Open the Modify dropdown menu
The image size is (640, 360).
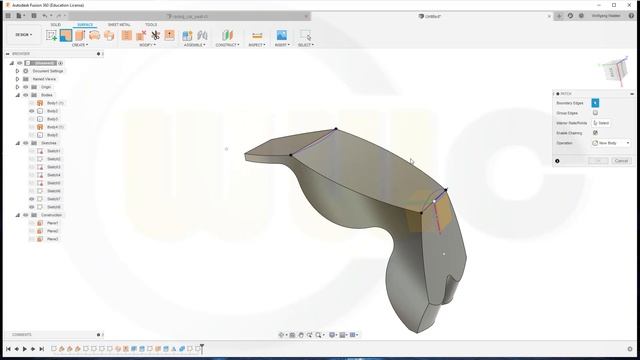pyautogui.click(x=147, y=45)
